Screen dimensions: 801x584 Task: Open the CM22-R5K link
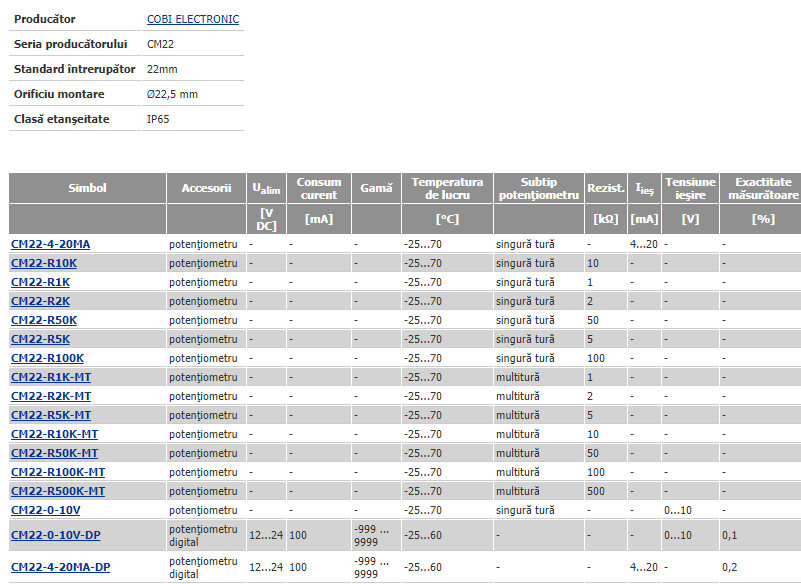tap(40, 339)
